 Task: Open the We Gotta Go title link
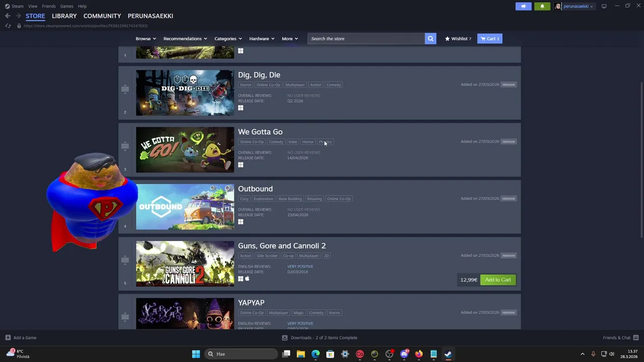[x=260, y=132]
